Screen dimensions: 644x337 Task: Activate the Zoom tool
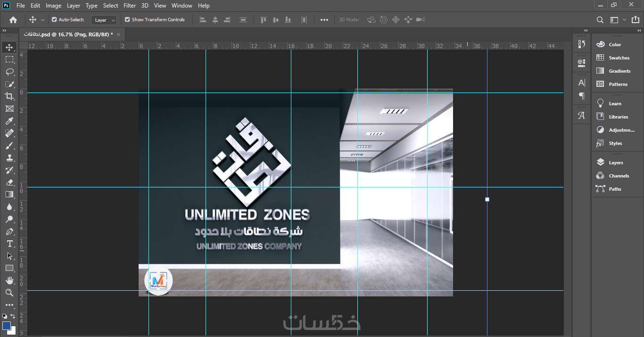[x=9, y=293]
